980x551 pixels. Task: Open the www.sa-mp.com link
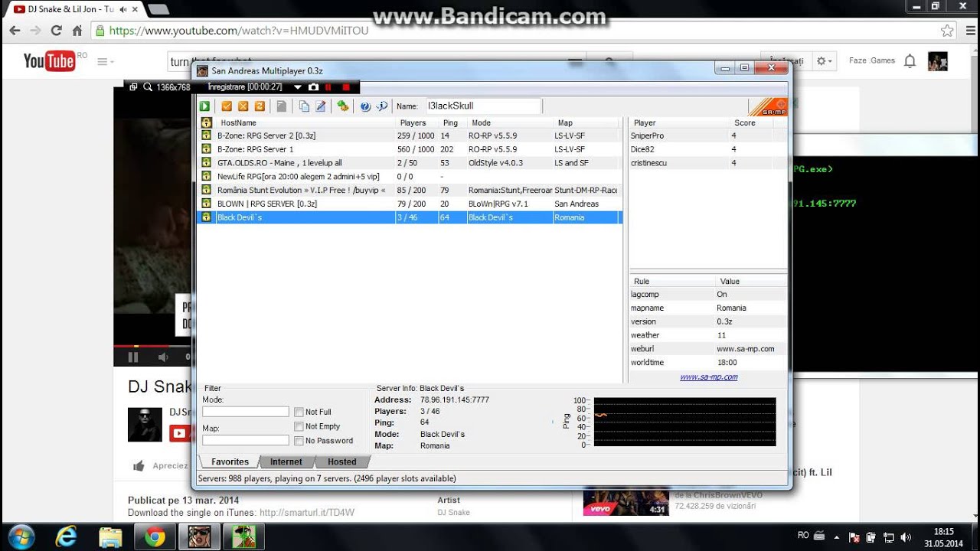tap(709, 377)
